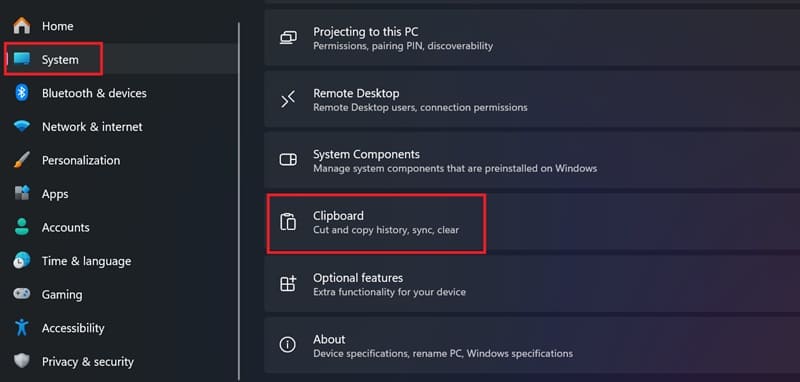
Task: Click the Apps icon in the sidebar
Action: (x=22, y=193)
